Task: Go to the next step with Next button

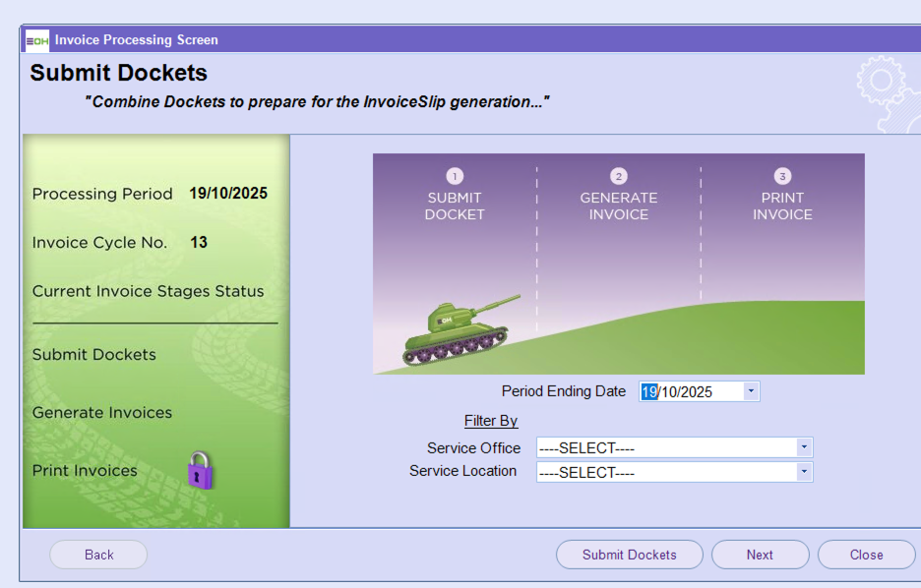Action: click(x=760, y=555)
